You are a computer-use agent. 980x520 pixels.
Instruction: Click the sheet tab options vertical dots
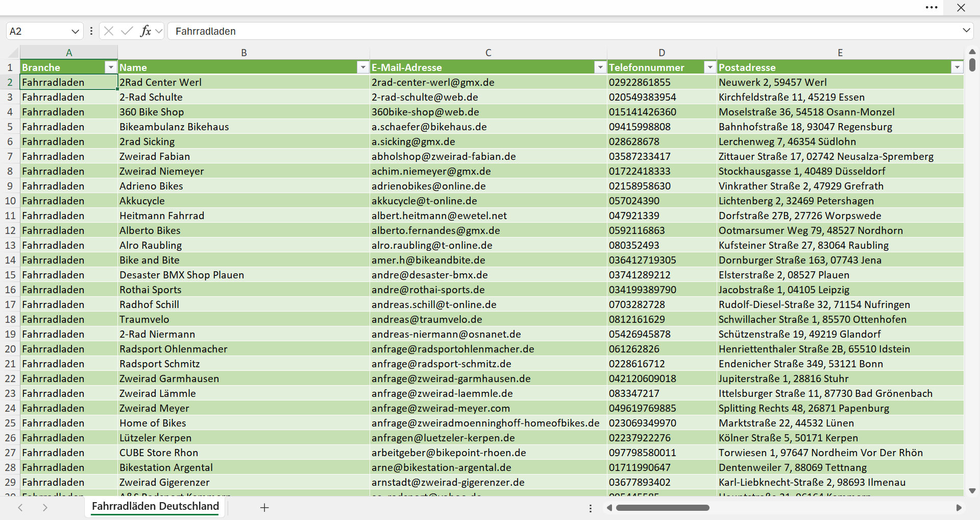click(x=591, y=508)
